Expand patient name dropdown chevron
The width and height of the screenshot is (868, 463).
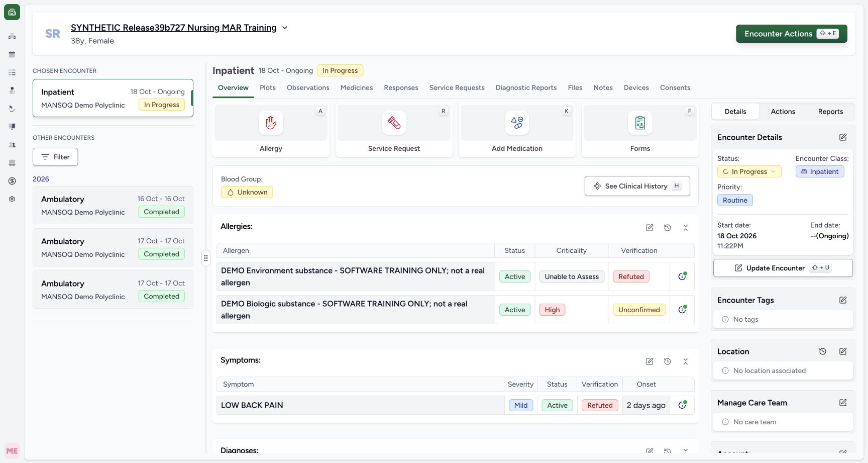285,28
